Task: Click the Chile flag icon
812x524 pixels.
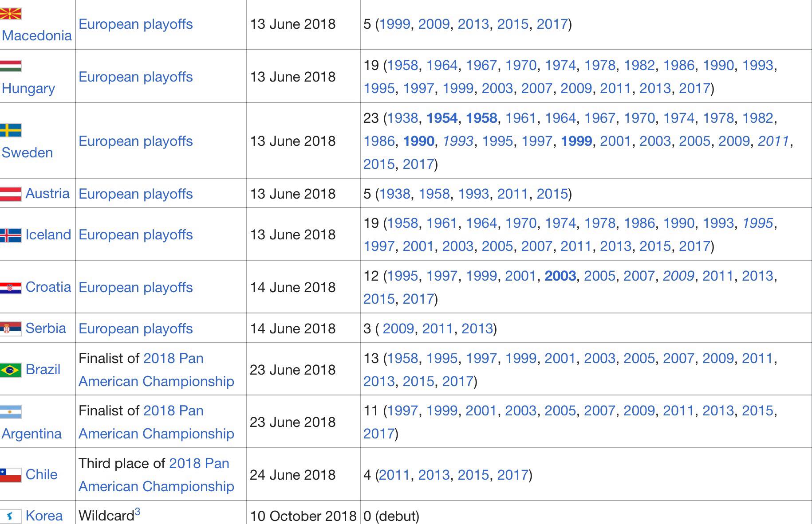Action: coord(11,475)
